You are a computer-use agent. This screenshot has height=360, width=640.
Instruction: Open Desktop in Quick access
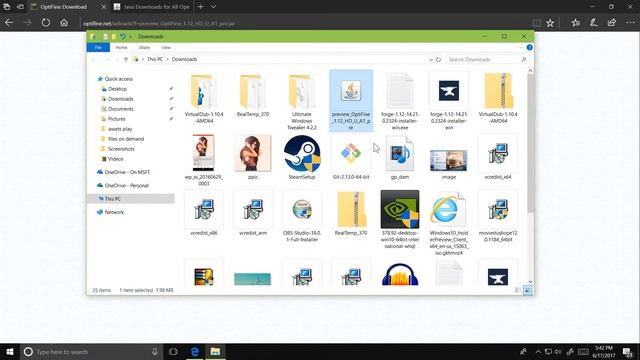117,89
